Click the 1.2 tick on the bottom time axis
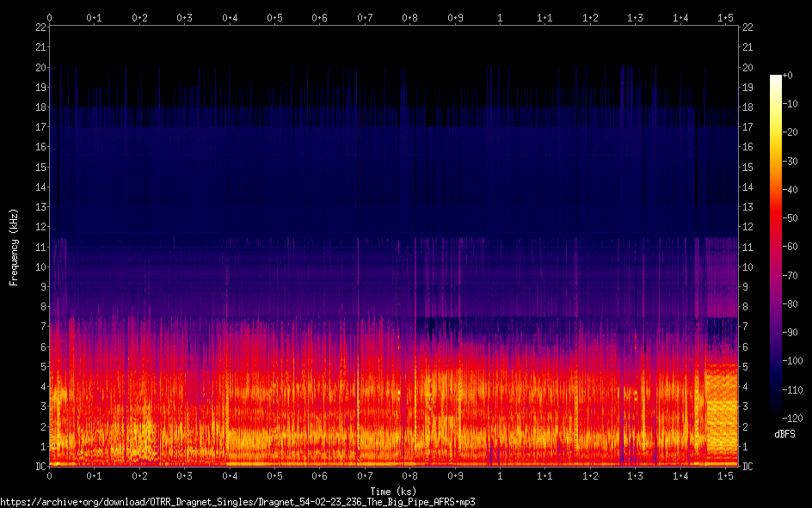Image resolution: width=812 pixels, height=508 pixels. coord(590,475)
